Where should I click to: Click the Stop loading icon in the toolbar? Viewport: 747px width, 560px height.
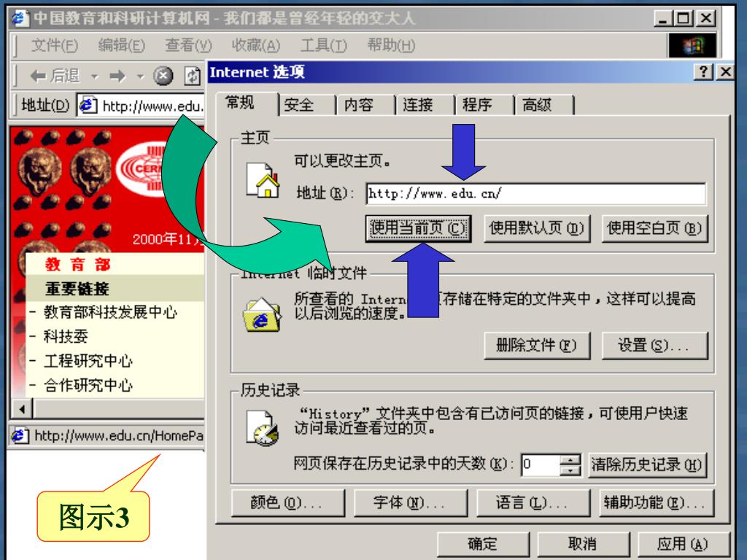point(163,76)
